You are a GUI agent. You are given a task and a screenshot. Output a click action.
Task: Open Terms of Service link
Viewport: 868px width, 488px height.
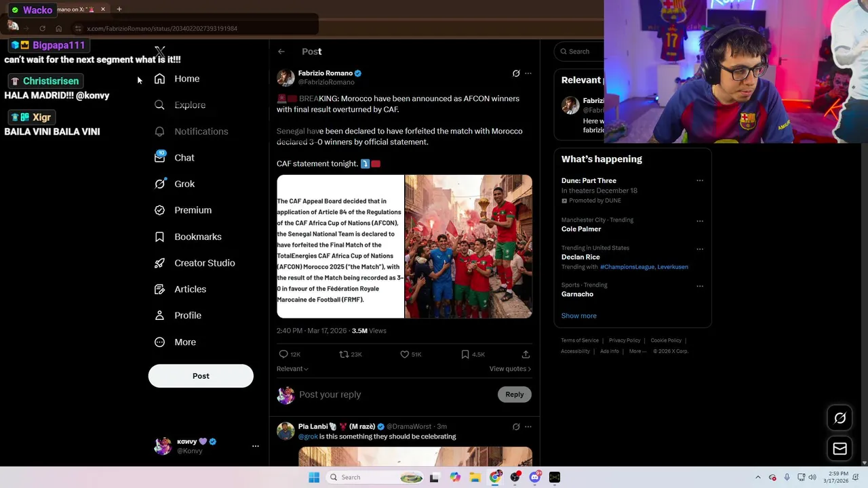pos(580,340)
